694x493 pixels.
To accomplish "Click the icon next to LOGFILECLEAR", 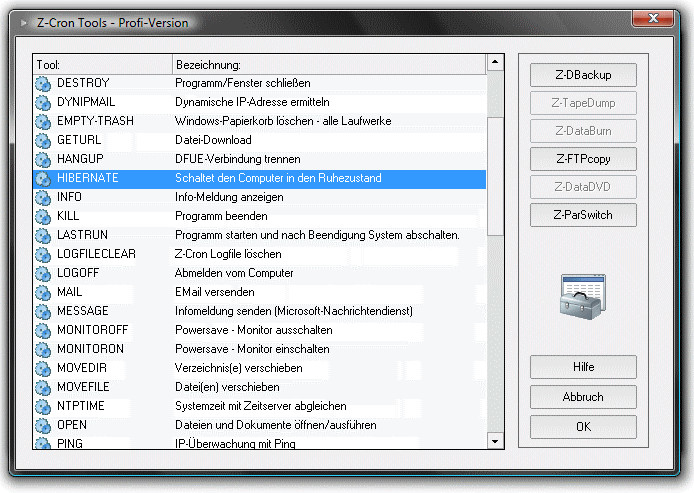I will (43, 254).
